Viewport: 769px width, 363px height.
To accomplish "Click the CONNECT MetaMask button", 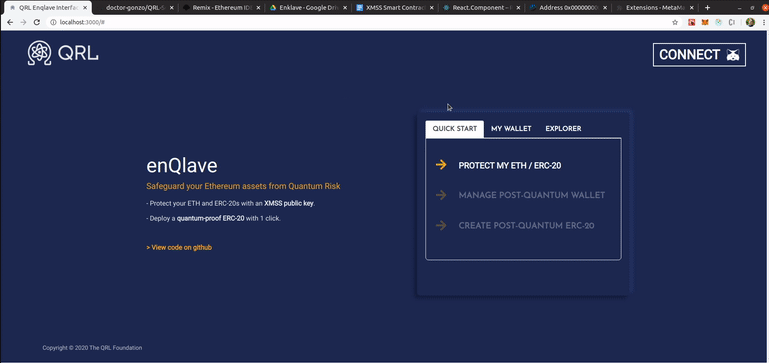I will click(x=699, y=54).
